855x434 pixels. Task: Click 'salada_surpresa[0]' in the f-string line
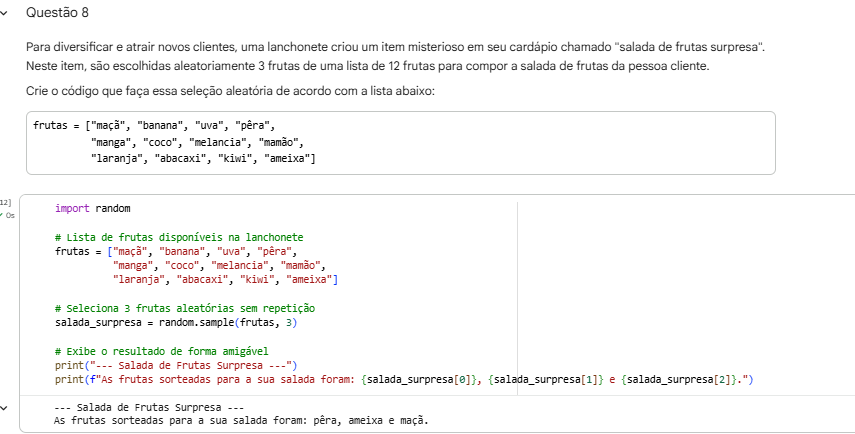click(418, 379)
